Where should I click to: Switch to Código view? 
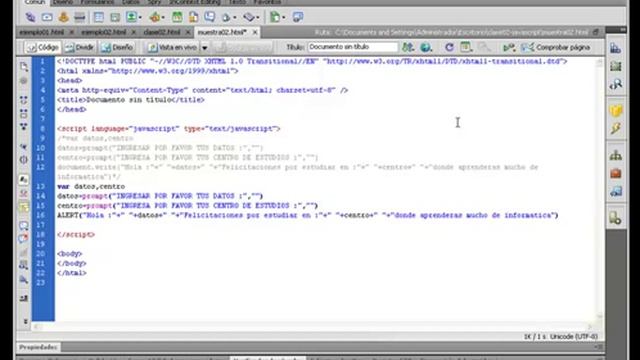42,47
